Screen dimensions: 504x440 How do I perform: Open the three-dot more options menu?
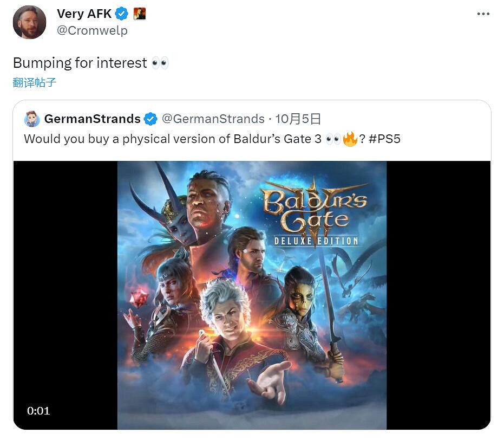(483, 14)
